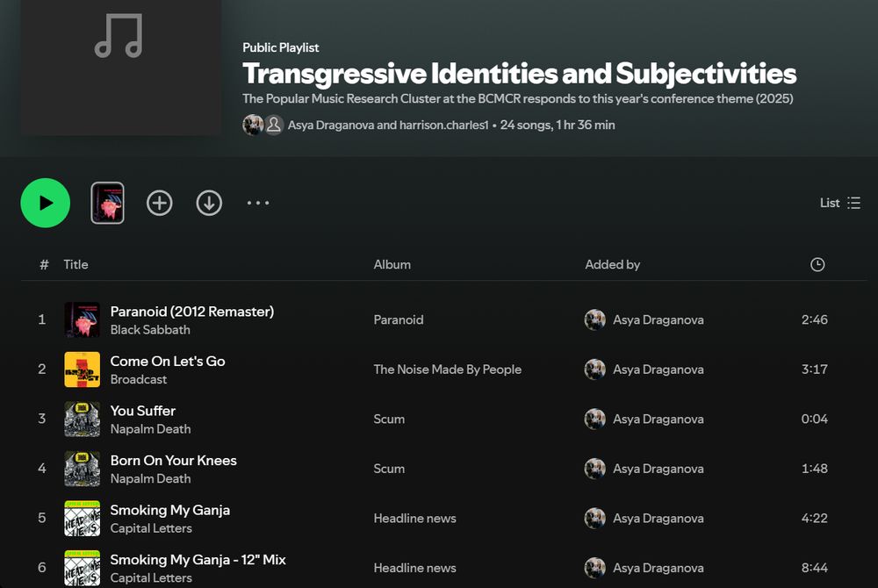Screen dimensions: 878x588
Task: Start playback with the green Play button
Action: tap(46, 203)
